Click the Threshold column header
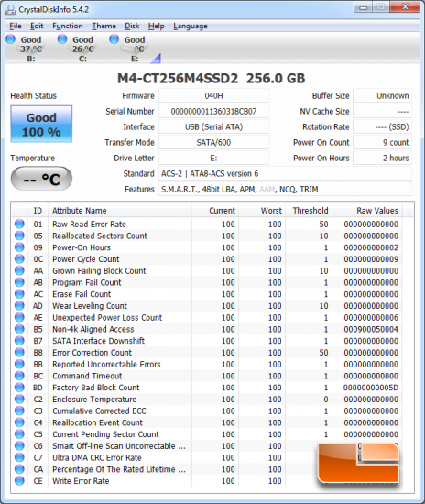Image resolution: width=425 pixels, height=504 pixels. [x=309, y=211]
